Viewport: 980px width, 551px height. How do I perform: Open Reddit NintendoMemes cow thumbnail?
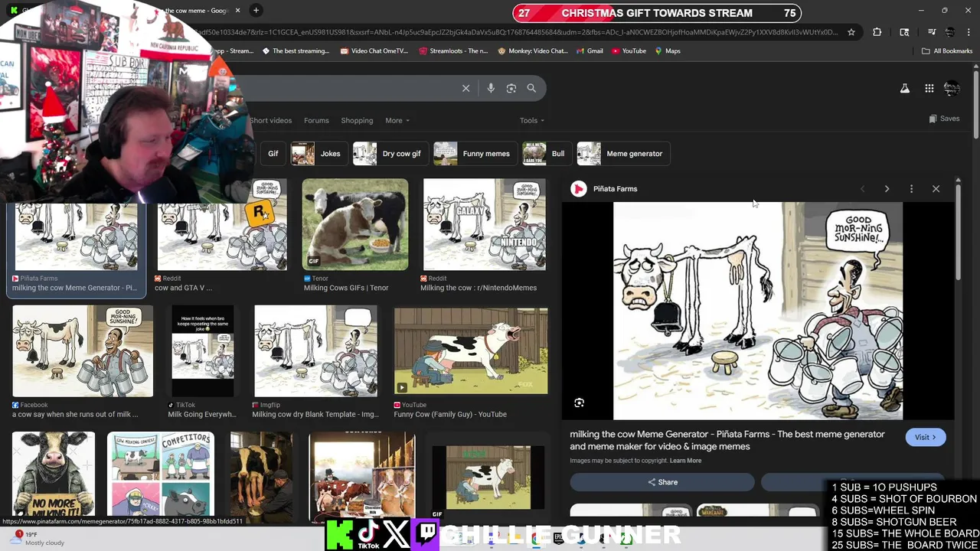tap(485, 224)
